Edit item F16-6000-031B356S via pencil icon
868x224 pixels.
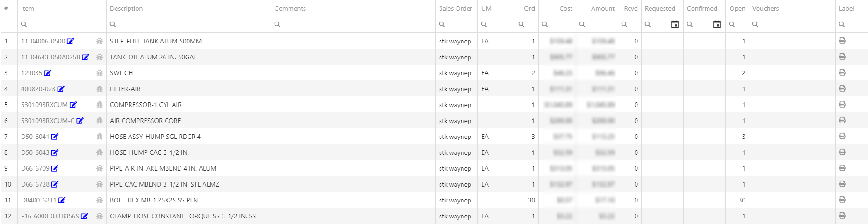click(x=85, y=216)
